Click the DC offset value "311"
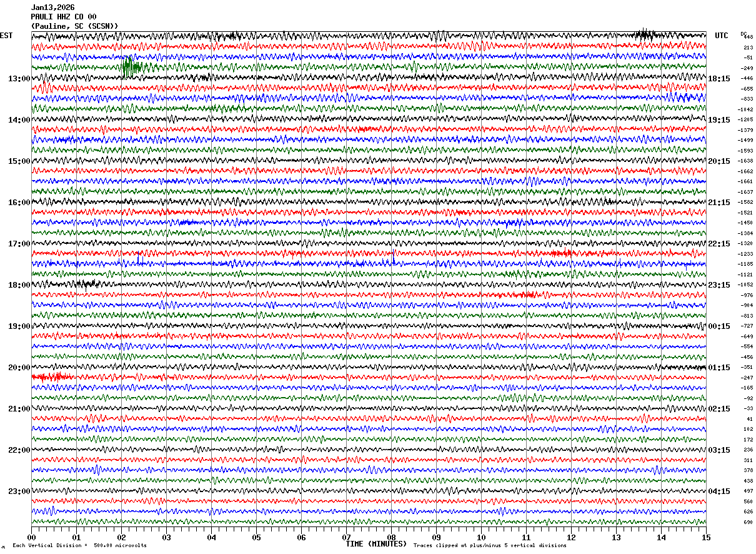Screen dimensions: 756x554 click(x=748, y=460)
